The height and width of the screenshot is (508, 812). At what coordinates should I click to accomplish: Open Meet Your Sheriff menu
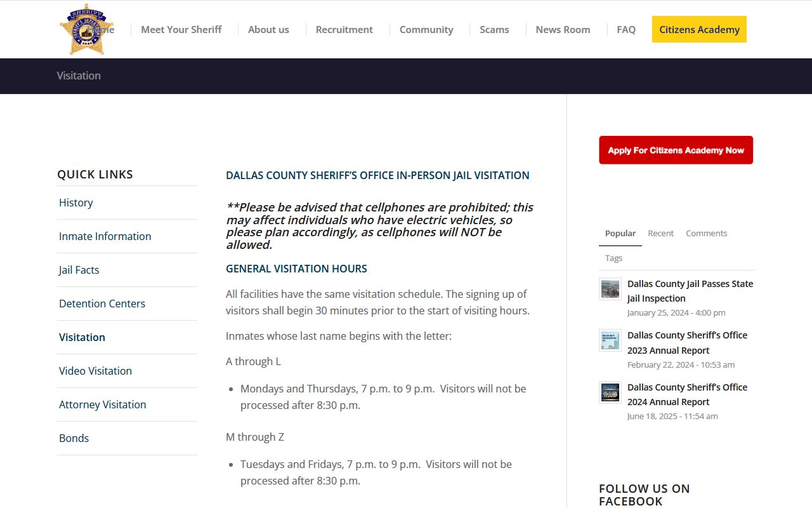(x=181, y=29)
